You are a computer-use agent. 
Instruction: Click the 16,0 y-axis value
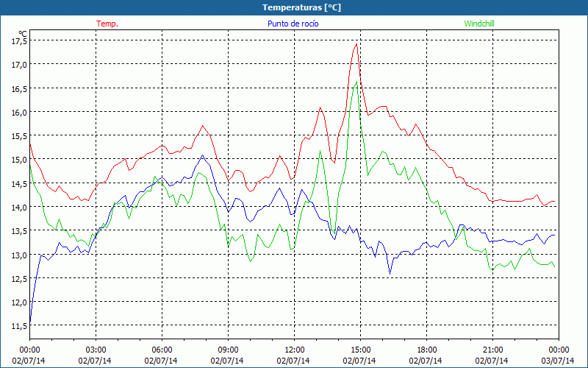coord(19,113)
